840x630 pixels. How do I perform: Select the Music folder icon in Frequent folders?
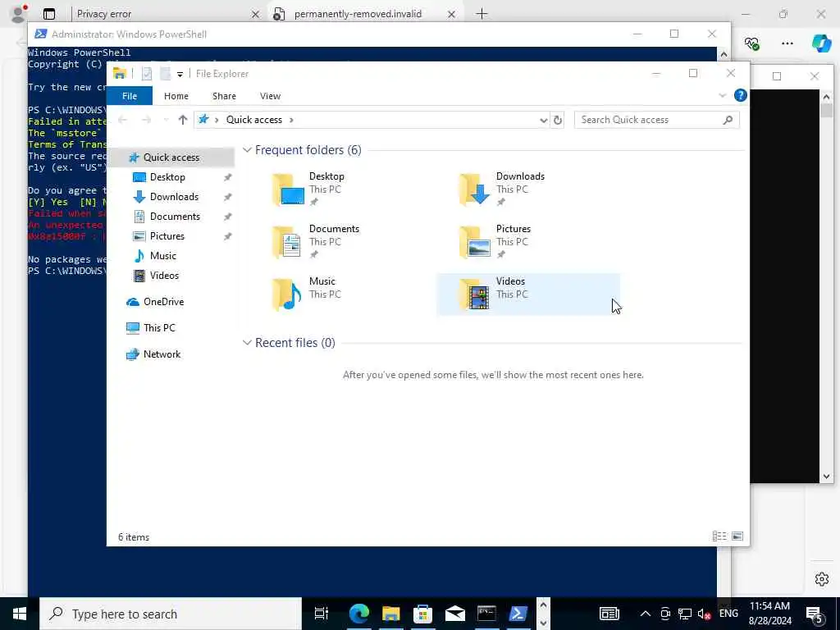(x=288, y=294)
